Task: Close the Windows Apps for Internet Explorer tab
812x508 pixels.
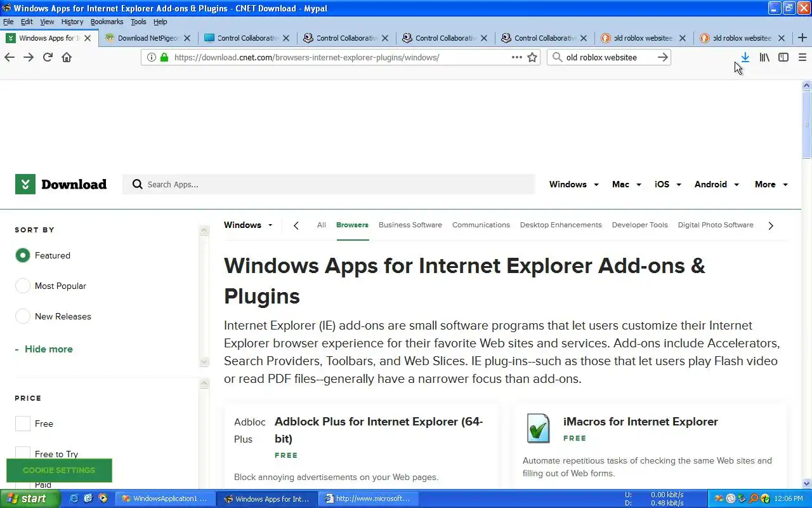Action: [88, 38]
